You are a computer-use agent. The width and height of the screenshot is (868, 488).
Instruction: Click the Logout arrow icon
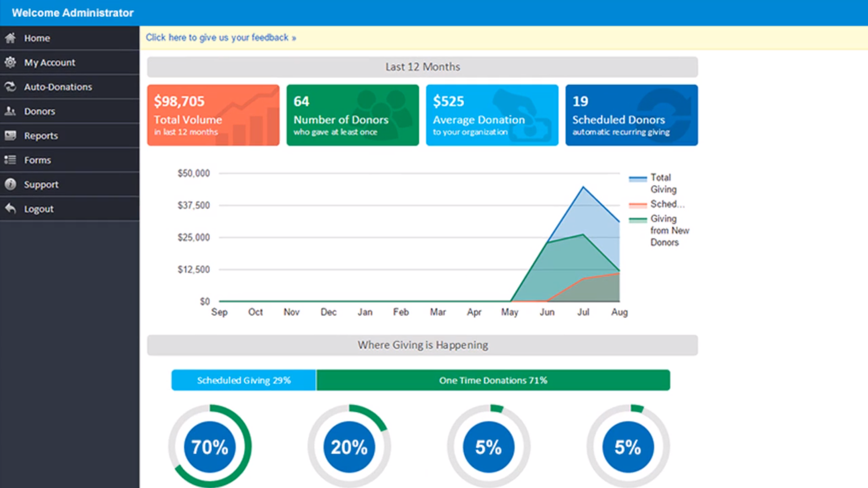pos(10,209)
